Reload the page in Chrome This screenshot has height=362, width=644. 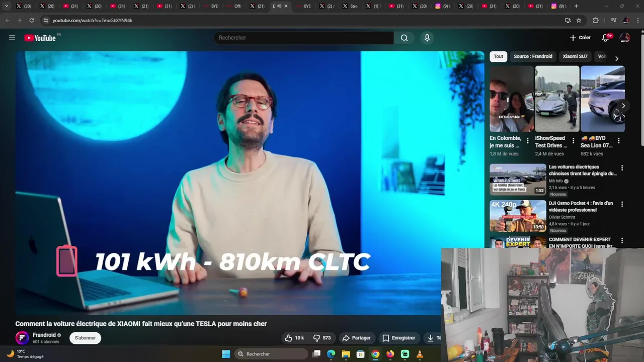pos(31,20)
